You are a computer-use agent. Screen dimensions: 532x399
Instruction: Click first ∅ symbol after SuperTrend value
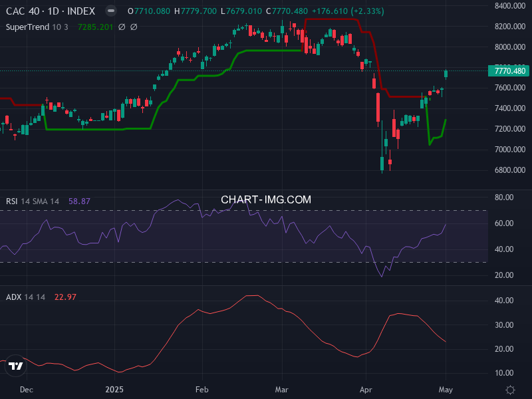122,27
